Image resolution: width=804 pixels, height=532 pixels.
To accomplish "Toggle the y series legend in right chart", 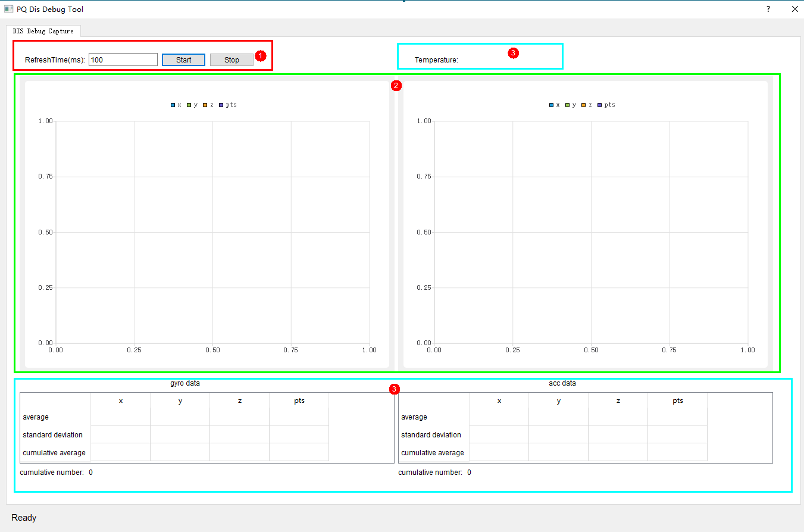I will [x=571, y=105].
